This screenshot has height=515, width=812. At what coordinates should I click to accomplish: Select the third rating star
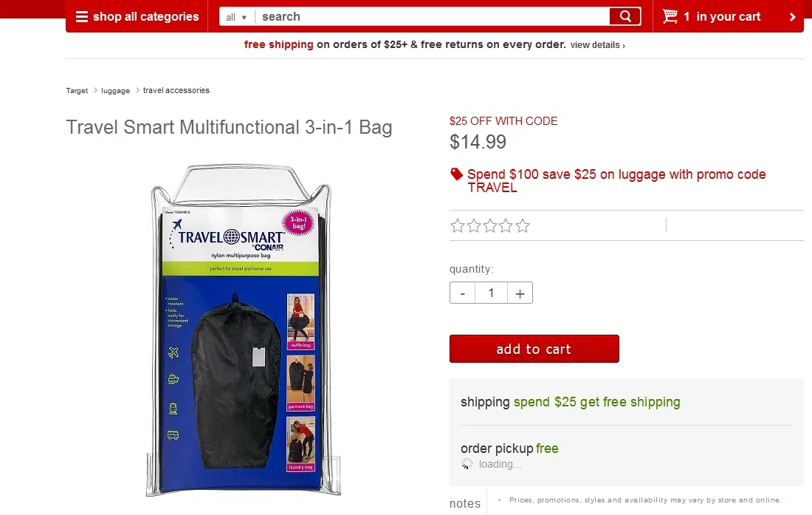click(x=490, y=226)
